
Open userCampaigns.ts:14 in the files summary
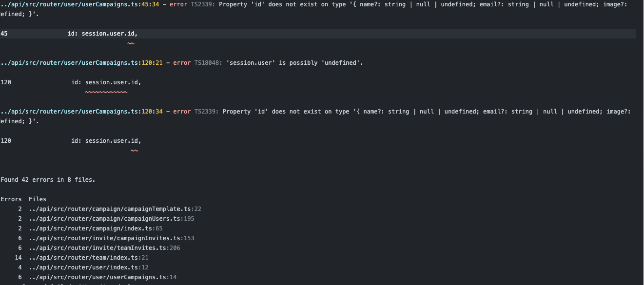coord(102,277)
